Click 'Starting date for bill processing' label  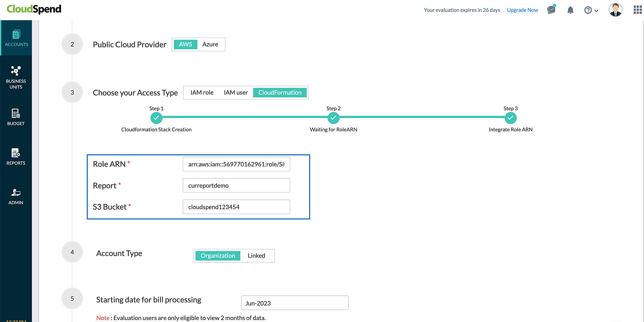click(x=149, y=300)
